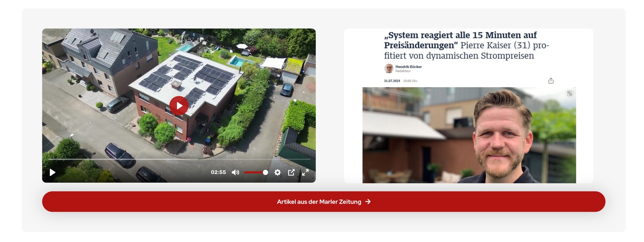This screenshot has height=242, width=644.
Task: Click the publication date 31.07.2024
Action: [x=392, y=81]
